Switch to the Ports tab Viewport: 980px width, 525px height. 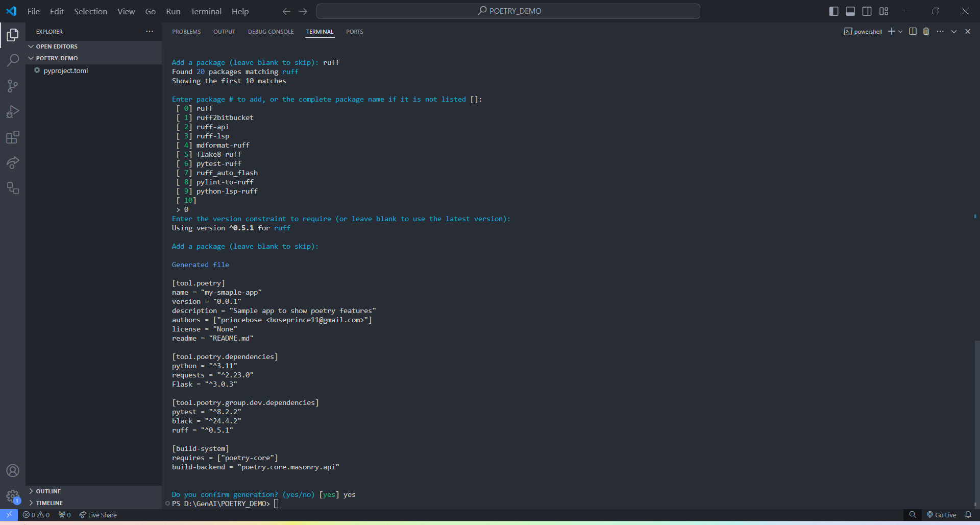coord(354,32)
